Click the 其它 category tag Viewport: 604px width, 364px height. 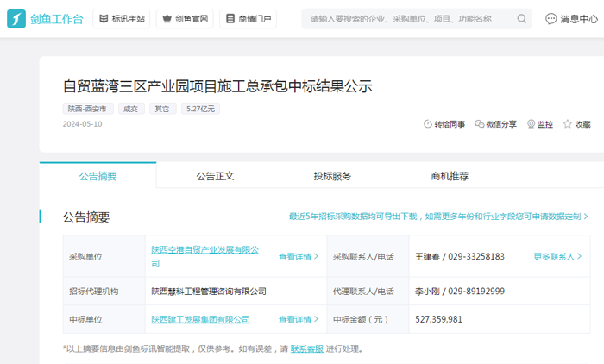pyautogui.click(x=162, y=109)
